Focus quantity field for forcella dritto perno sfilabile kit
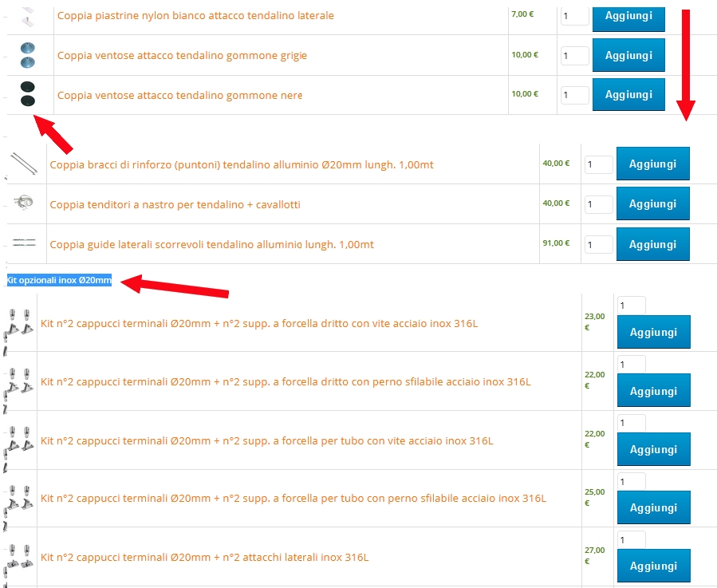Screen dimensions: 717x588 pyautogui.click(x=632, y=365)
